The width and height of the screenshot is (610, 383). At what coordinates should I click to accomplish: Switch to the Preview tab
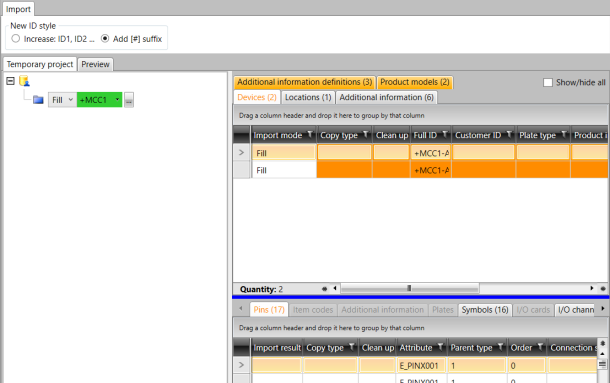coord(95,64)
